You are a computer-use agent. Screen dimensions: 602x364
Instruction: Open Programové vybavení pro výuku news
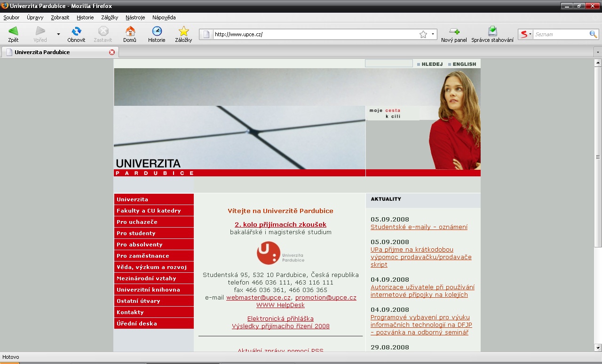tap(421, 325)
